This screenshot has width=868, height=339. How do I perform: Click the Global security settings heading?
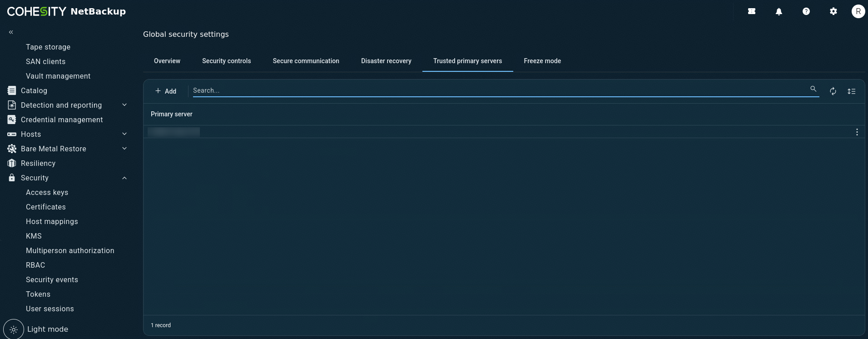click(x=186, y=34)
